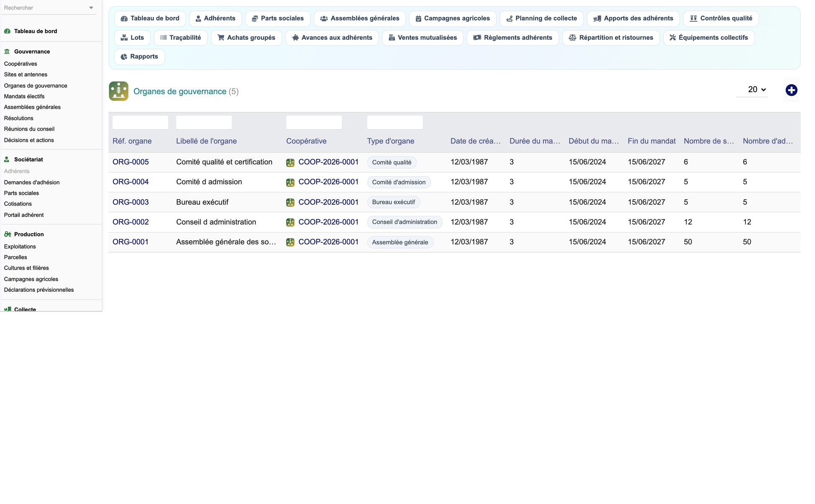Click the cooperative icon in ORG-0004 row
815x504 pixels.
coord(290,183)
